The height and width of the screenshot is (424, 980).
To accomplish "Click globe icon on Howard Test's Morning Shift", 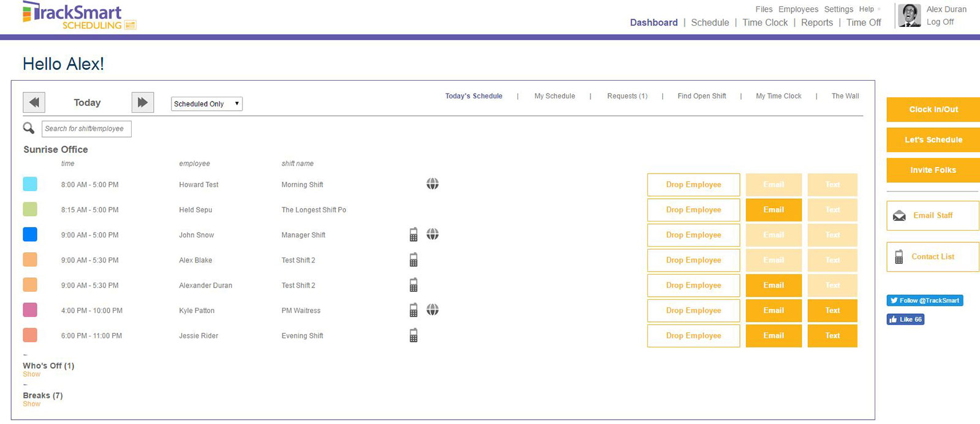I will [432, 184].
